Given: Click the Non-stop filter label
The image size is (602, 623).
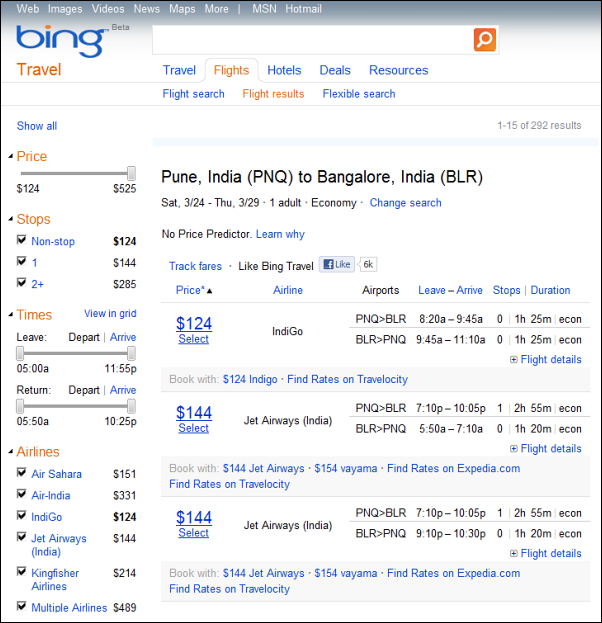Looking at the screenshot, I should coord(53,242).
